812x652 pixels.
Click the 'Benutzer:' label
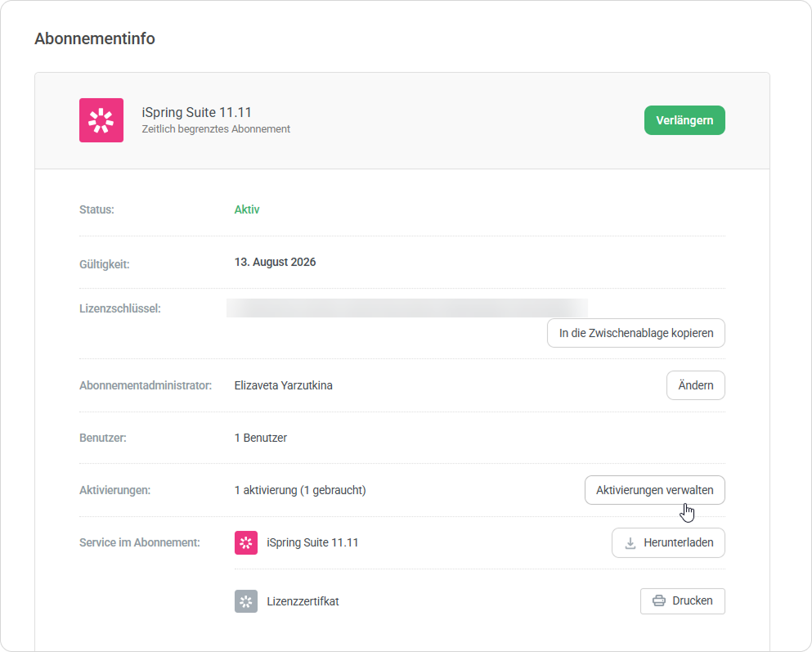[103, 438]
